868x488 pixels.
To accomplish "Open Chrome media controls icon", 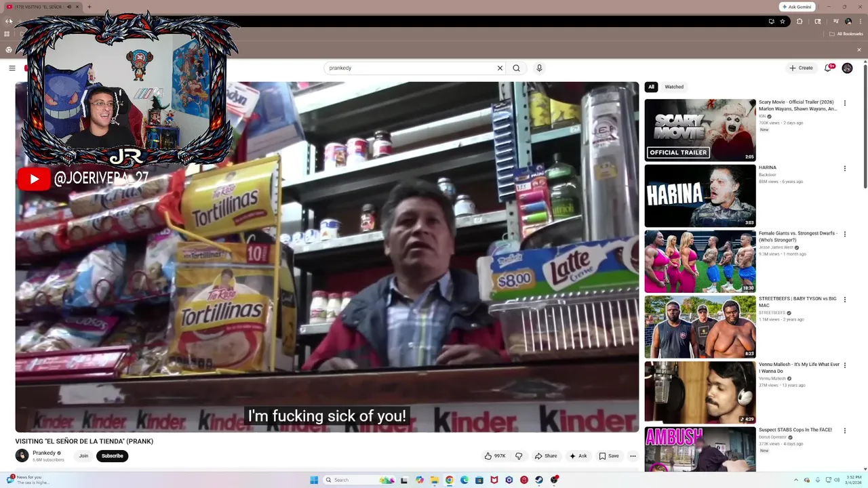I will coord(836,21).
